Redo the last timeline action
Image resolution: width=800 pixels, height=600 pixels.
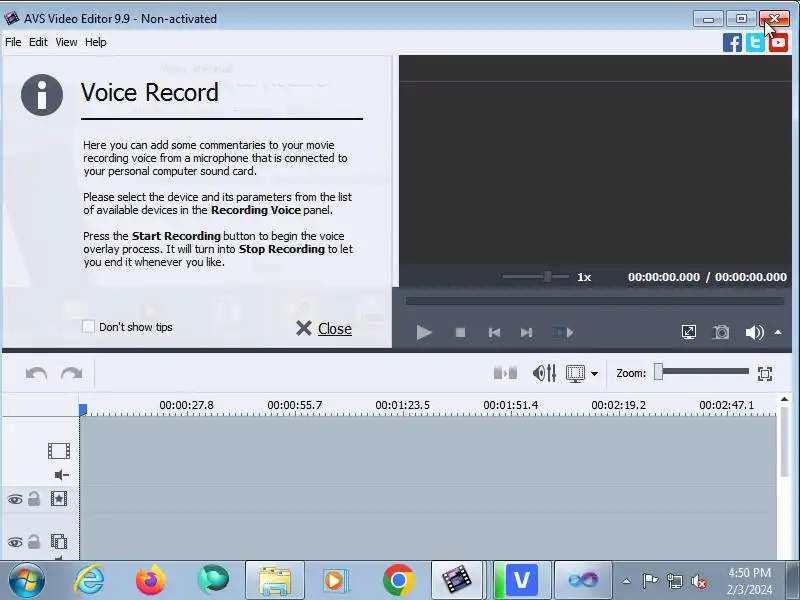click(71, 373)
